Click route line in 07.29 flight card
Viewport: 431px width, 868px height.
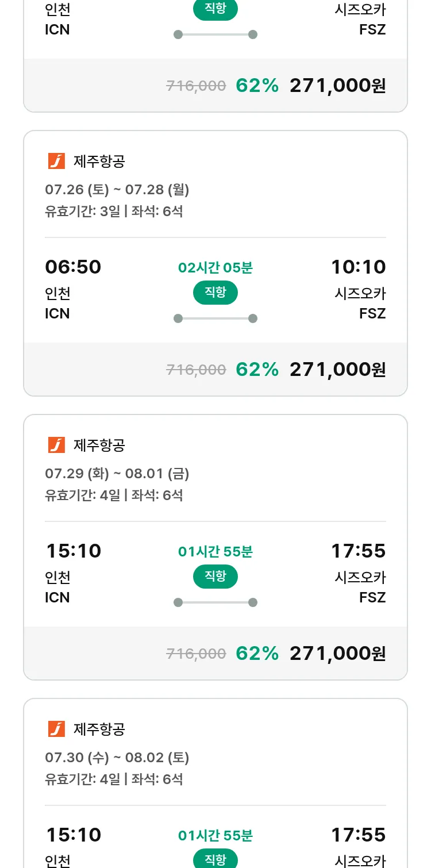click(215, 602)
